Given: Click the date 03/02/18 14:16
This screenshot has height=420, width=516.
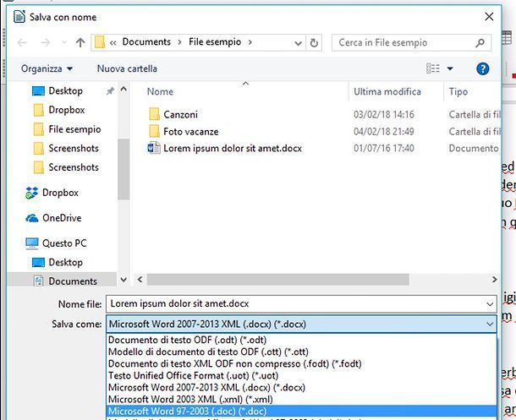Looking at the screenshot, I should 384,114.
